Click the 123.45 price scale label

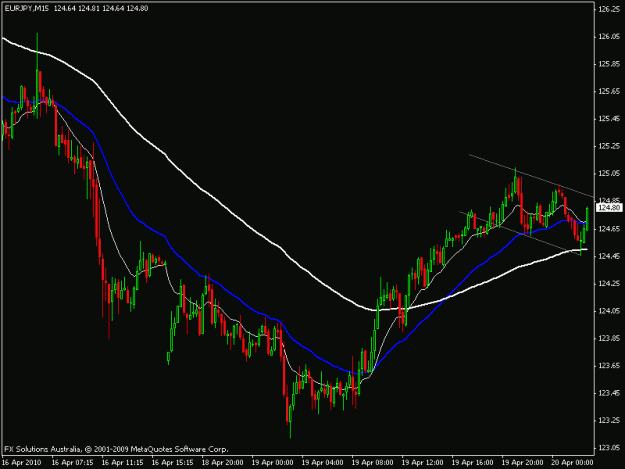[609, 393]
